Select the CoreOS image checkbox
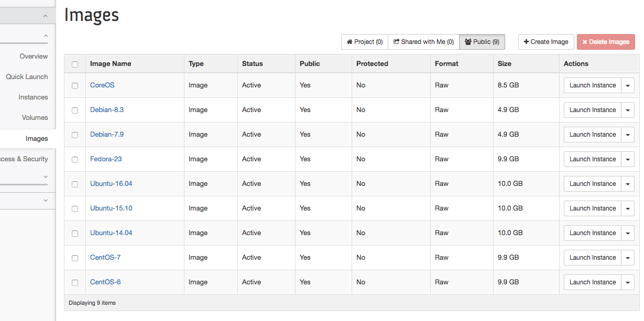The width and height of the screenshot is (644, 321). pyautogui.click(x=75, y=86)
